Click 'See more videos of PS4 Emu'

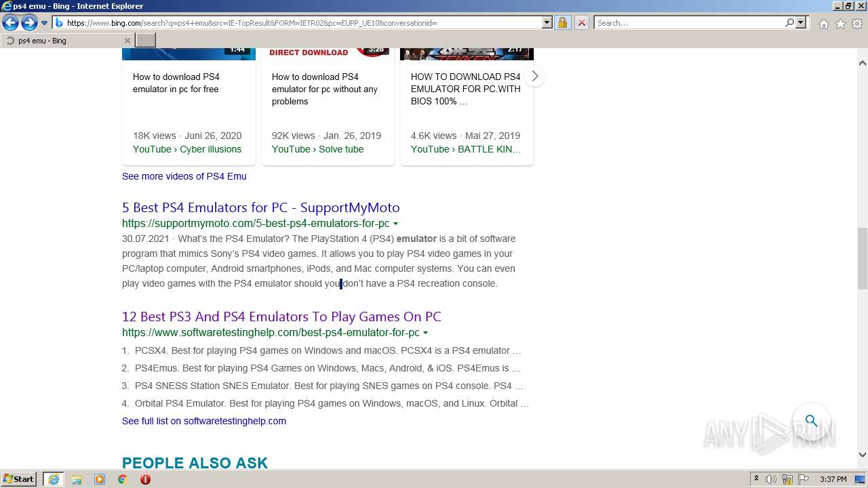tap(184, 176)
